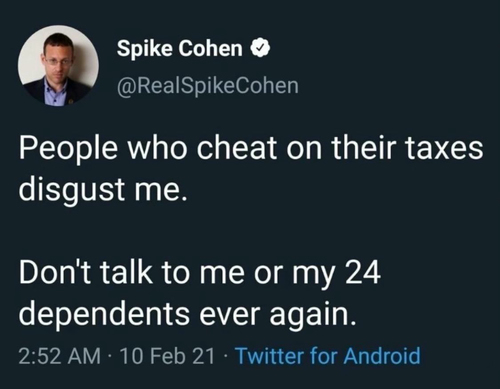Select the 10 Feb 21 date
Screen dimensions: 500x389
[x=167, y=356]
